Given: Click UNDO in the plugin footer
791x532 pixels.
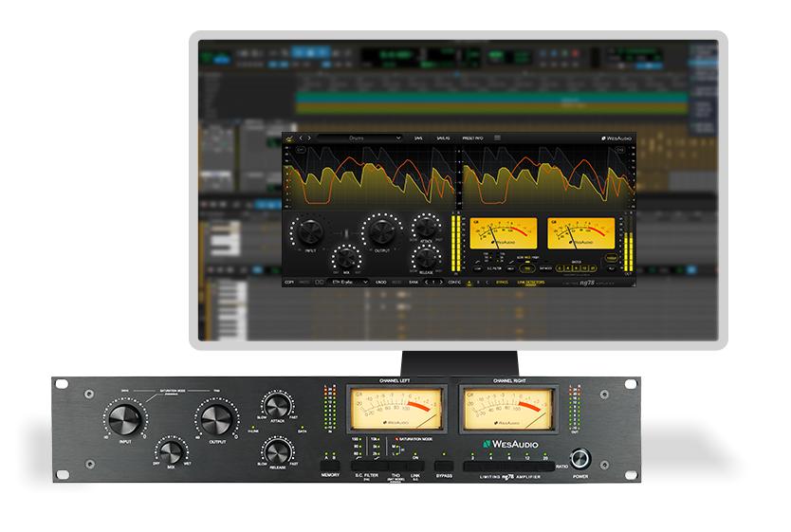Looking at the screenshot, I should 379,282.
